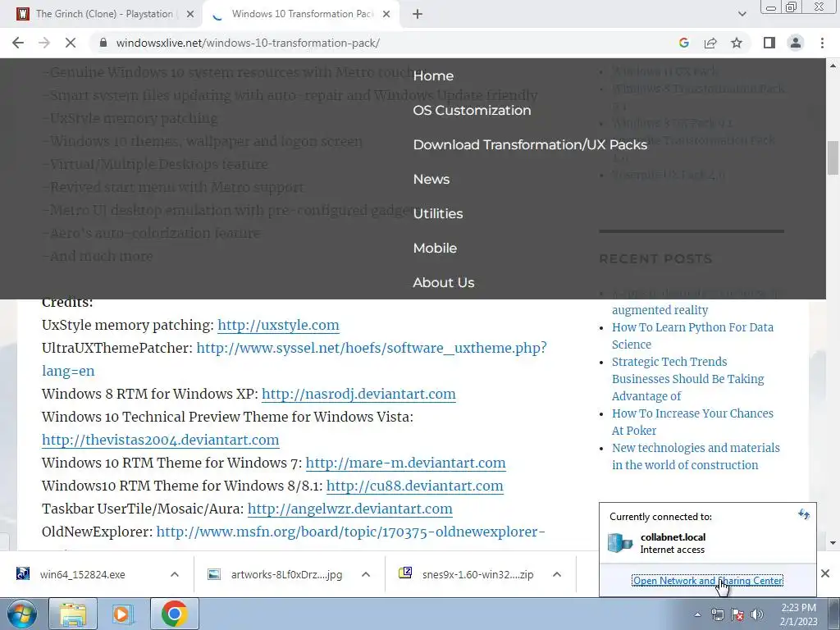Viewport: 840px width, 630px height.
Task: Click the browser back arrow
Action: pyautogui.click(x=18, y=43)
